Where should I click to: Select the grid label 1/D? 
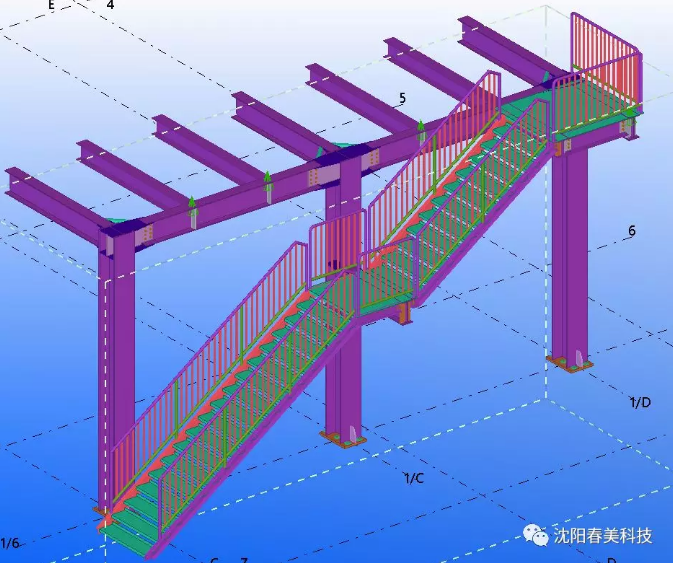(640, 402)
